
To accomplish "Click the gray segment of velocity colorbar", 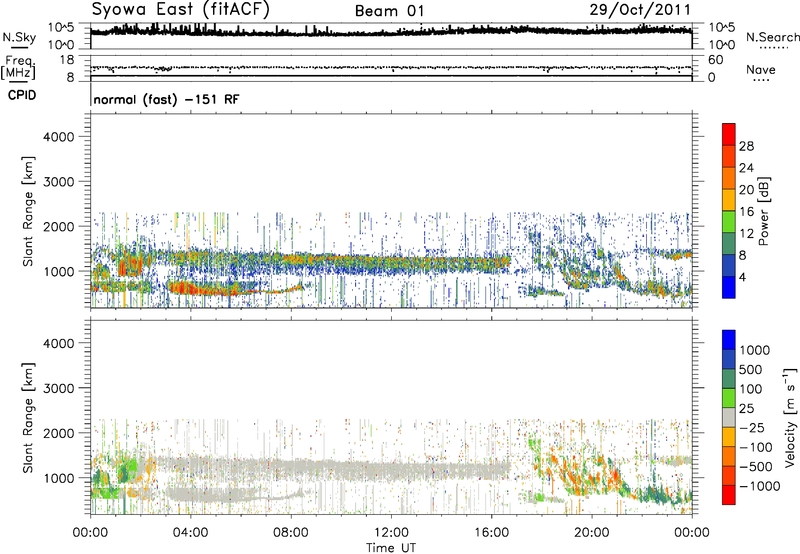I will tap(729, 417).
